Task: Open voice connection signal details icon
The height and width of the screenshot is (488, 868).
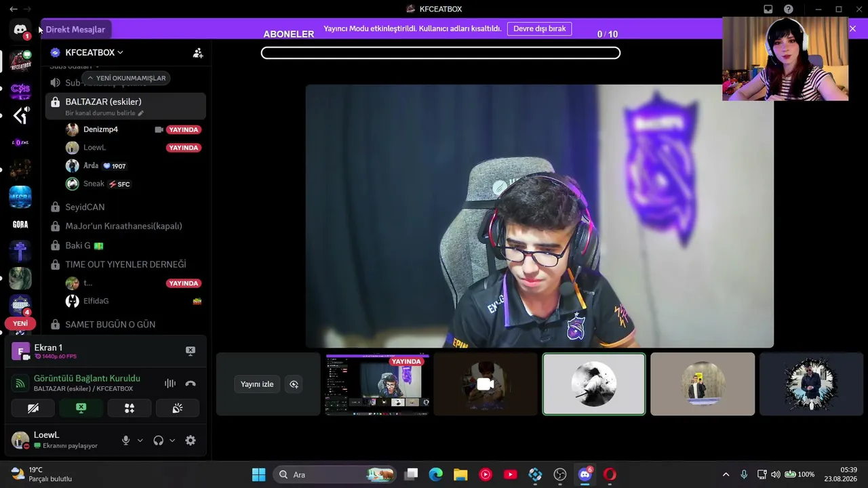Action: (x=20, y=384)
